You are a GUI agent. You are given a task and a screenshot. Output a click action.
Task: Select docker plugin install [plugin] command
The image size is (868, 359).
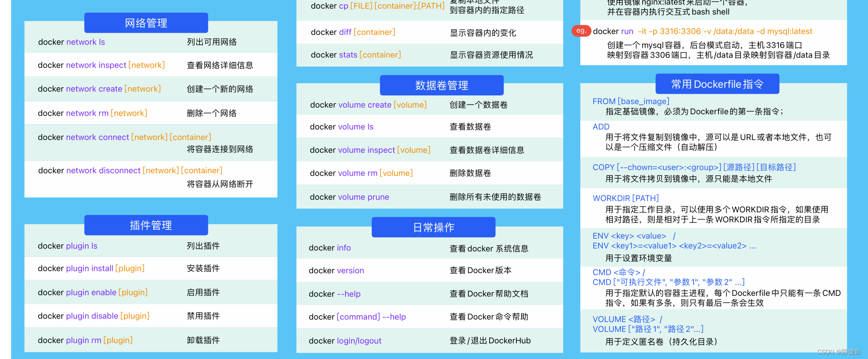(x=91, y=268)
